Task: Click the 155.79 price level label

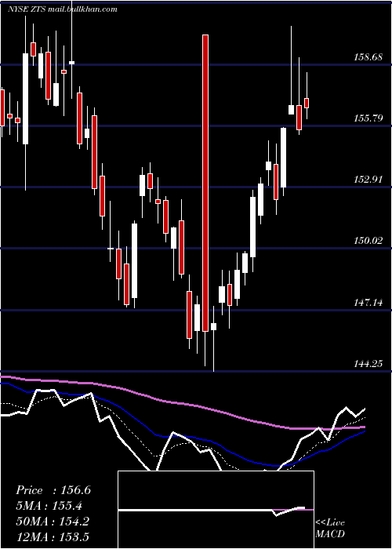Action: [x=368, y=118]
